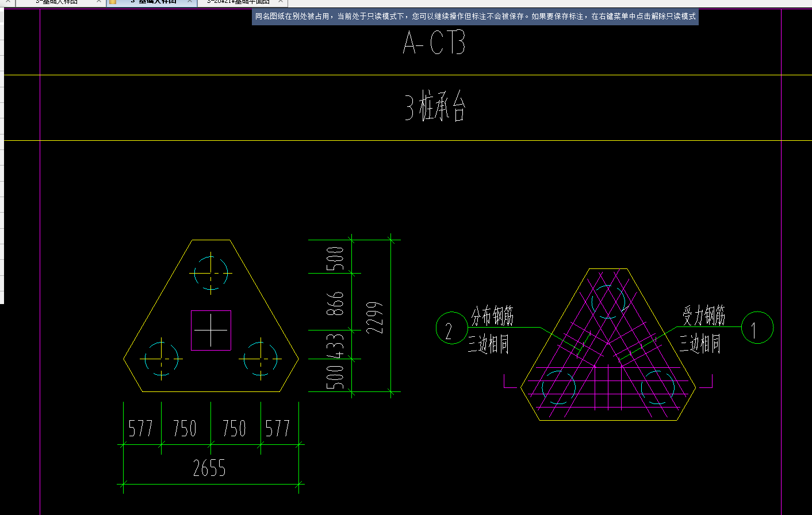
Task: Select the A-CT3 title text
Action: coord(434,43)
